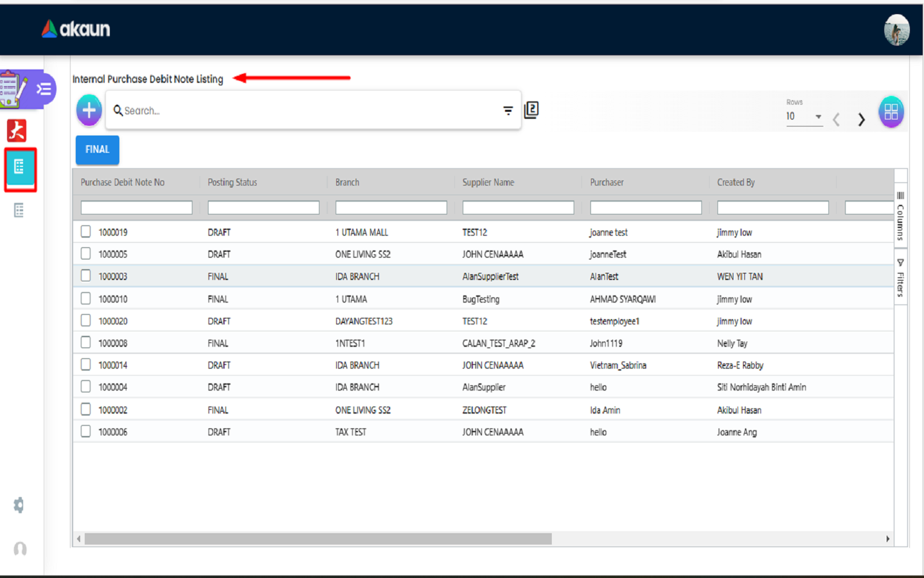The image size is (924, 578).
Task: Select the row checkbox for 1000003
Action: (86, 276)
